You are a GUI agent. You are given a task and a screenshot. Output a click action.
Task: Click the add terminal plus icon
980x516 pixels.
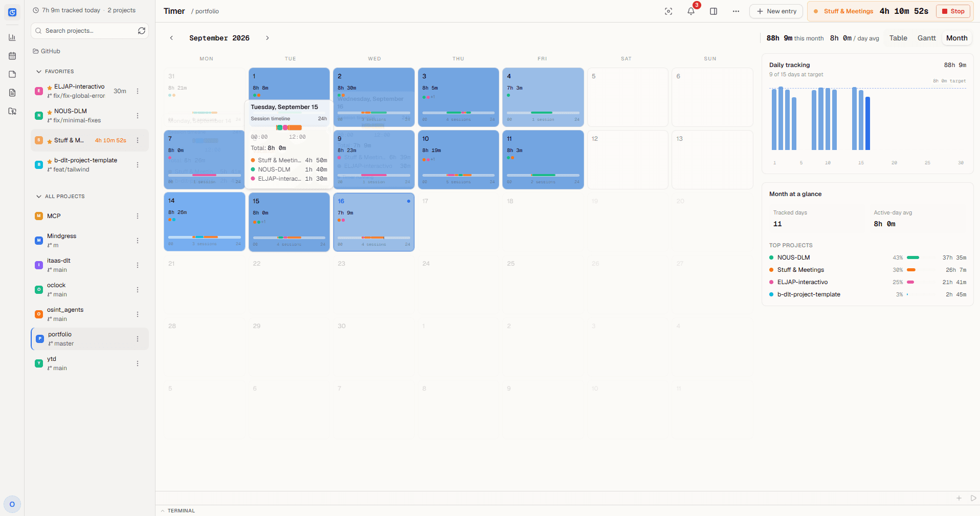959,498
